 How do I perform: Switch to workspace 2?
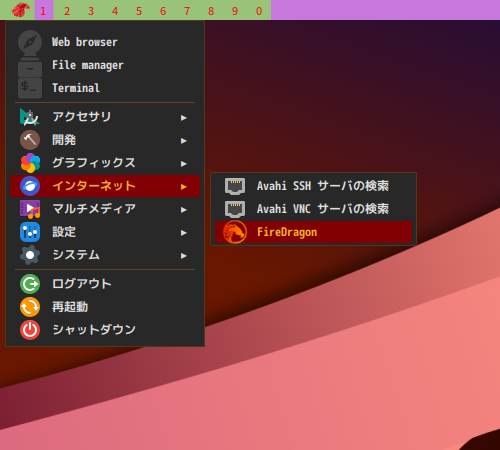click(67, 11)
